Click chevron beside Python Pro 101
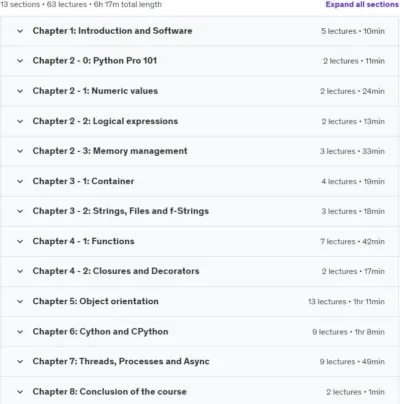 pos(20,61)
